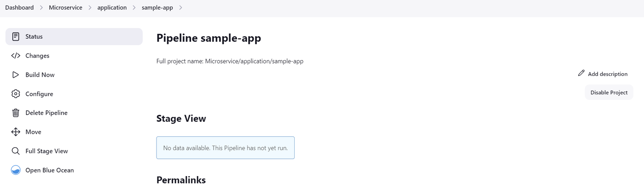The height and width of the screenshot is (185, 644).
Task: Click the Move arrows icon
Action: click(16, 132)
